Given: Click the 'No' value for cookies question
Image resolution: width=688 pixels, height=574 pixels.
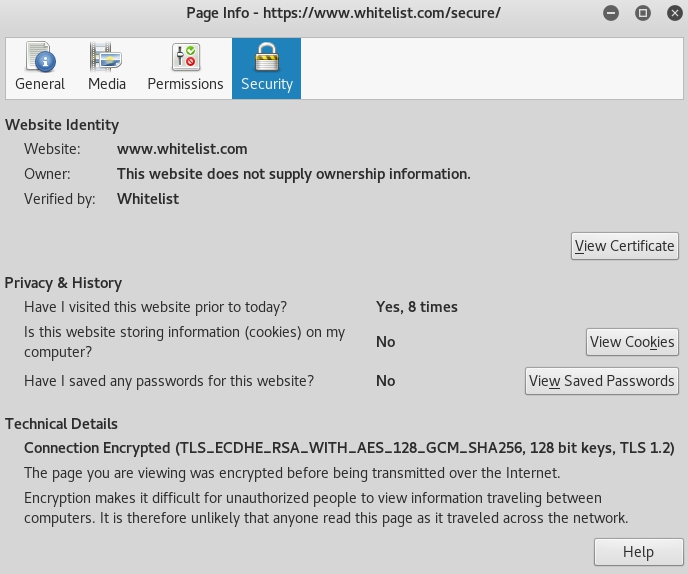Looking at the screenshot, I should (x=386, y=342).
